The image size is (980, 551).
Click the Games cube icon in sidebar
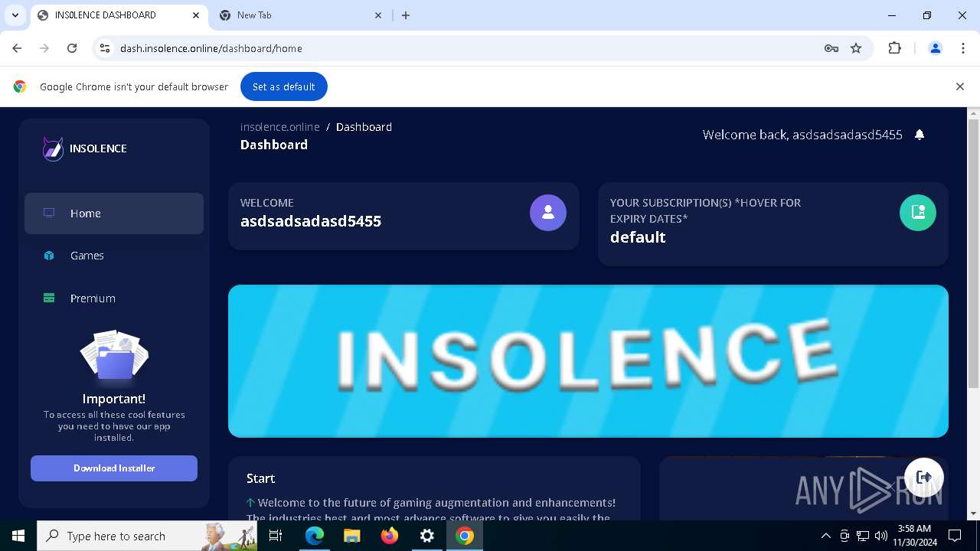[49, 256]
